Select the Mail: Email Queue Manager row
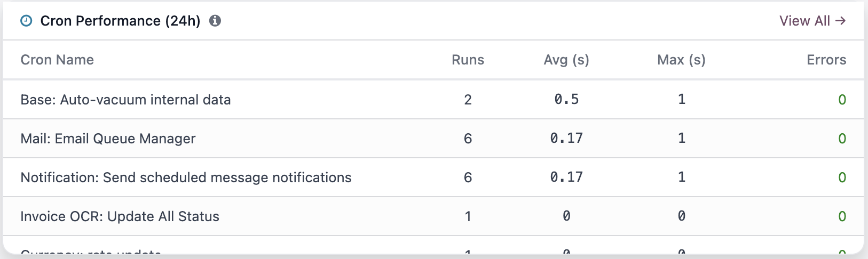 click(x=433, y=139)
